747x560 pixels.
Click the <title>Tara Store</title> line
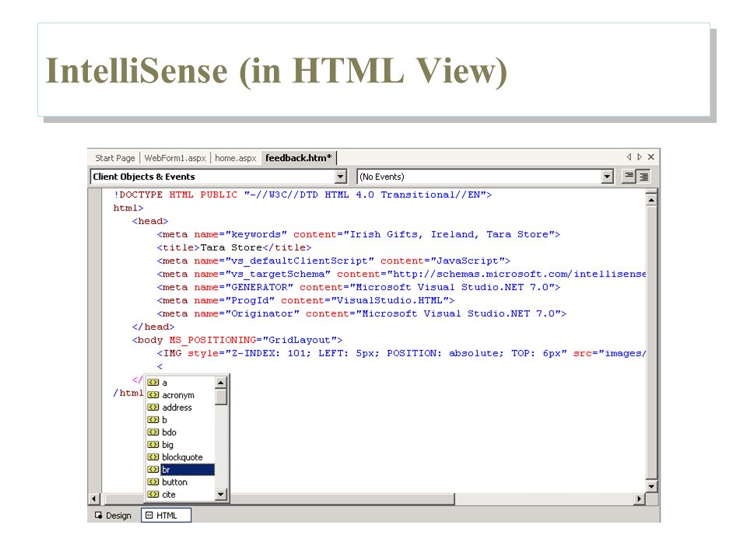tap(234, 247)
